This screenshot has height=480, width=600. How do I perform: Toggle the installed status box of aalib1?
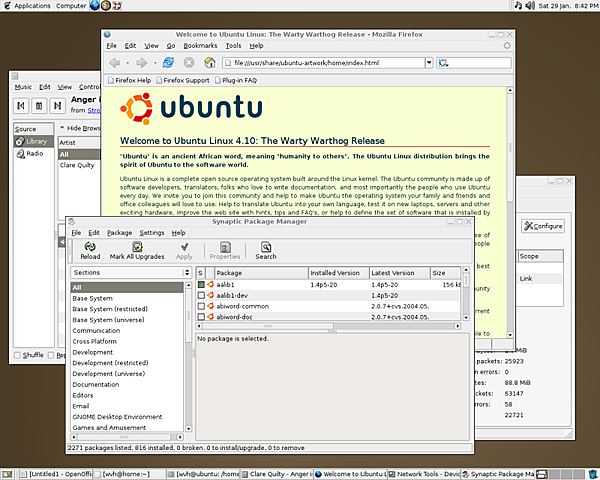(201, 284)
